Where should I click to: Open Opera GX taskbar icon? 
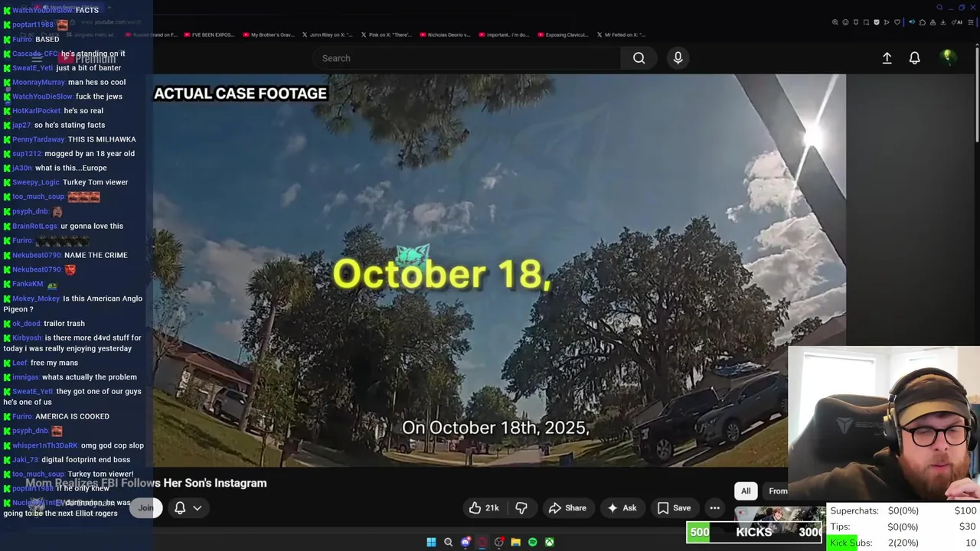tap(482, 542)
